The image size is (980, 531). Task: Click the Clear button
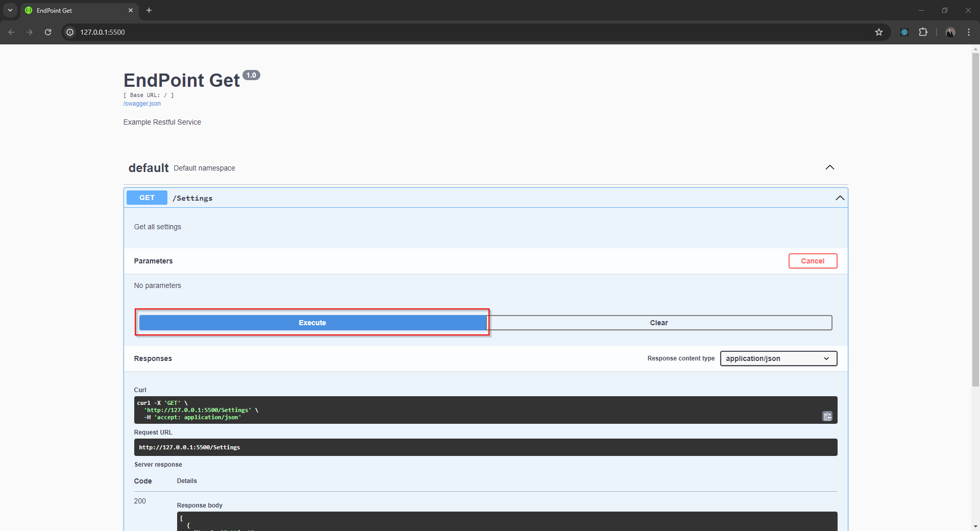(658, 323)
